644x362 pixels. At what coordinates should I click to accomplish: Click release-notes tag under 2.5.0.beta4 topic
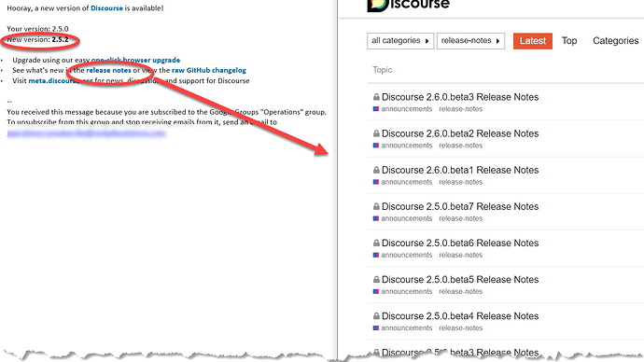pos(460,328)
